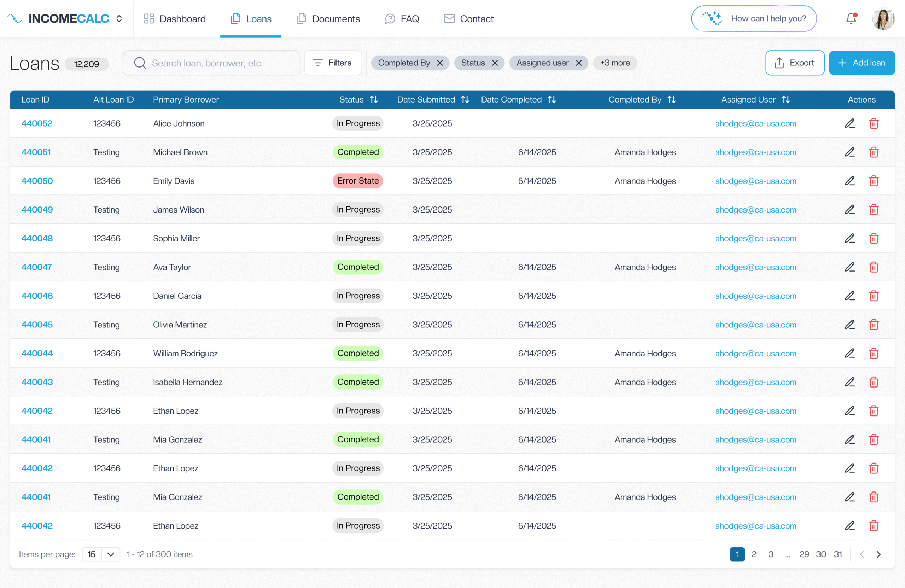905x588 pixels.
Task: Edit James Wilson's loan with pencil icon
Action: 849,210
